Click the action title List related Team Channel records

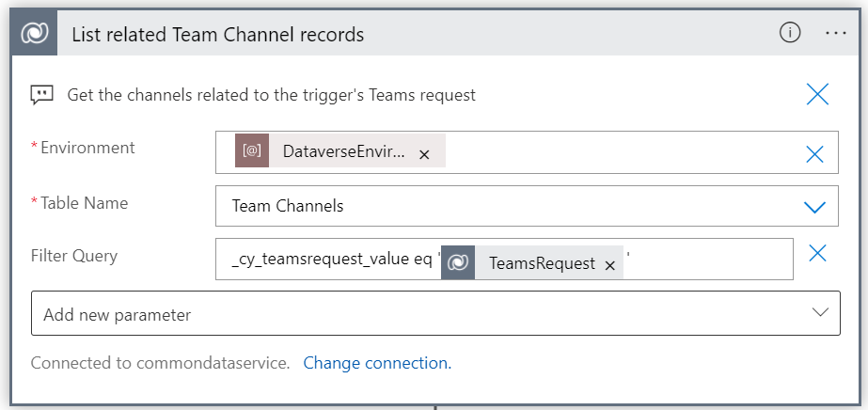pos(218,35)
